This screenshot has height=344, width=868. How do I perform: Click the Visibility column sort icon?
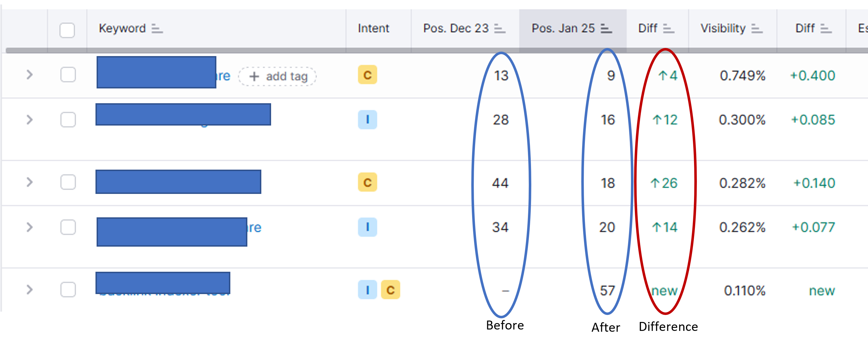click(x=757, y=29)
